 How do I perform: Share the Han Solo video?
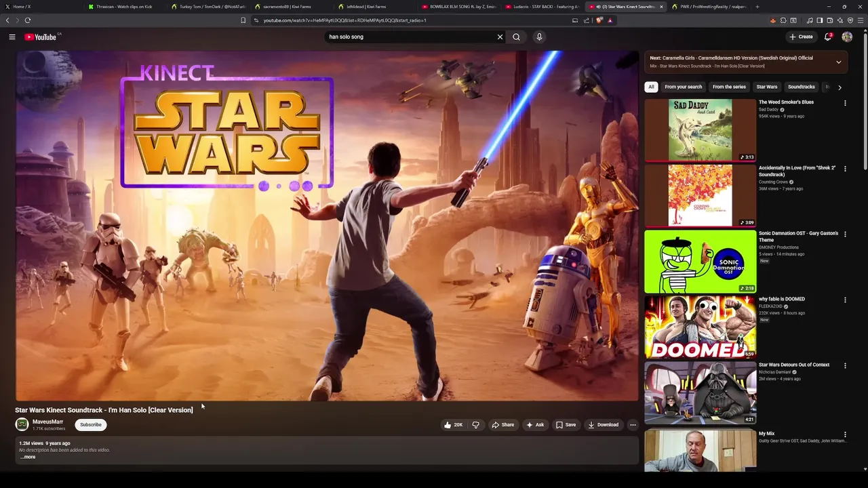tap(503, 425)
